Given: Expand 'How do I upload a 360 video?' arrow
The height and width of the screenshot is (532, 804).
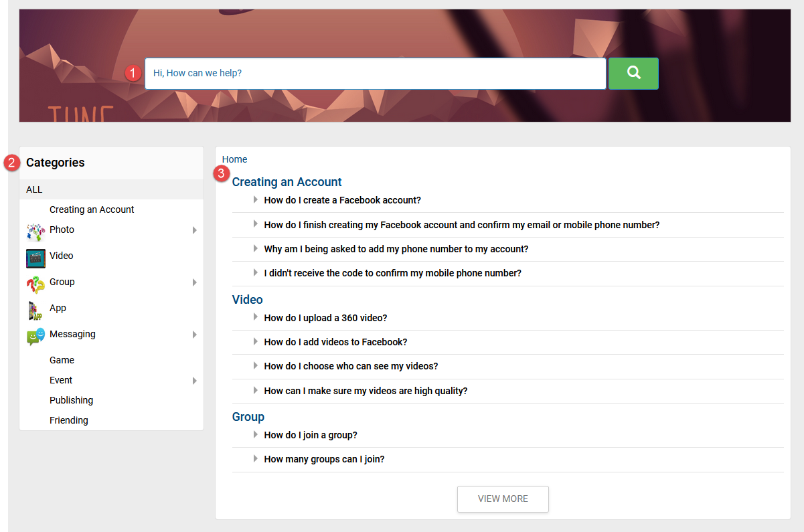Looking at the screenshot, I should 256,317.
